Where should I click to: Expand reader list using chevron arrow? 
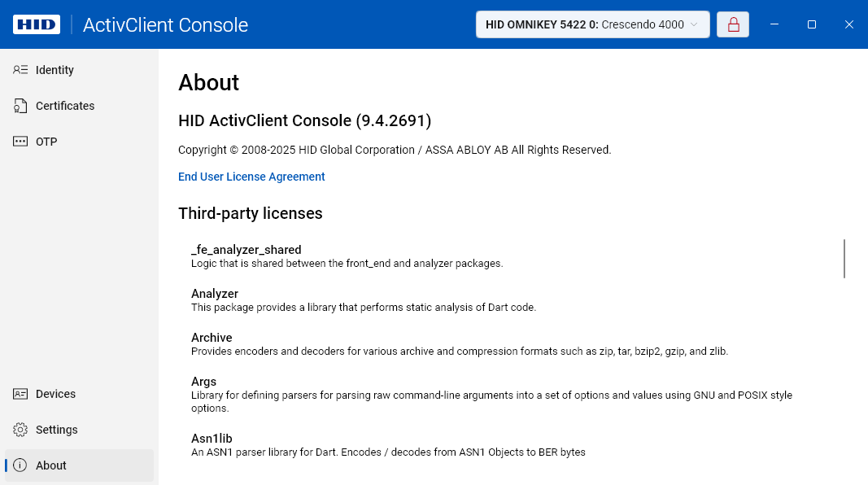(x=694, y=24)
